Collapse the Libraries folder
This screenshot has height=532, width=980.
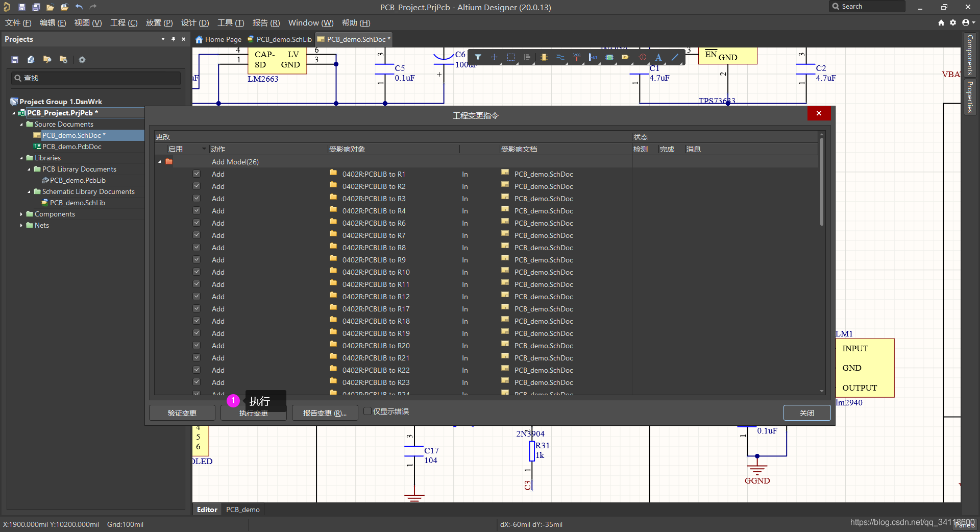(21, 158)
